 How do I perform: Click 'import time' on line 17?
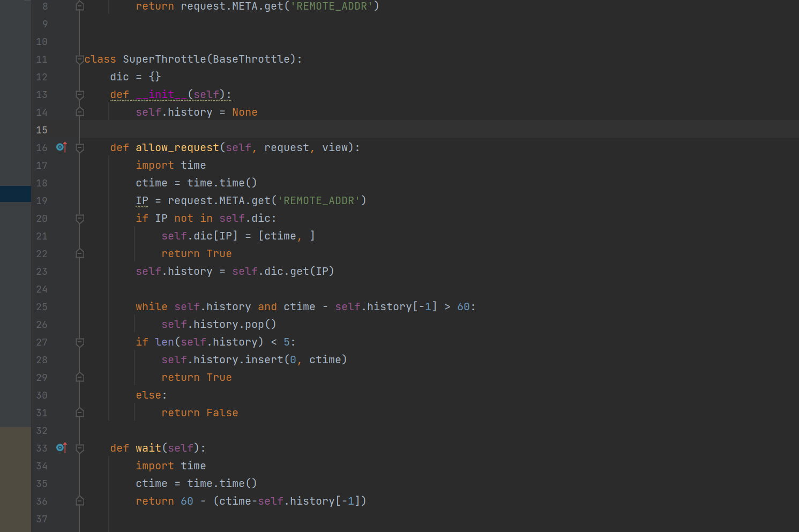pyautogui.click(x=171, y=165)
